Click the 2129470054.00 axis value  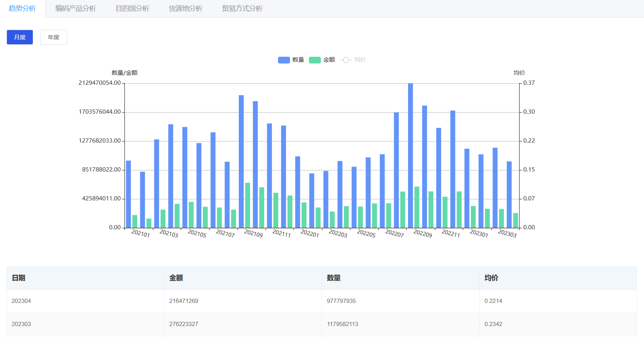(99, 83)
